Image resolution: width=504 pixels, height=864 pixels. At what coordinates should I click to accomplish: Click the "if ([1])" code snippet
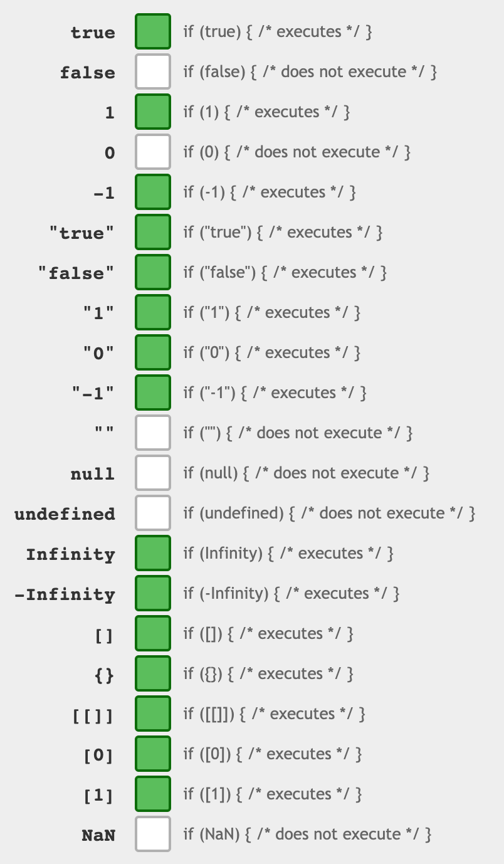(272, 794)
